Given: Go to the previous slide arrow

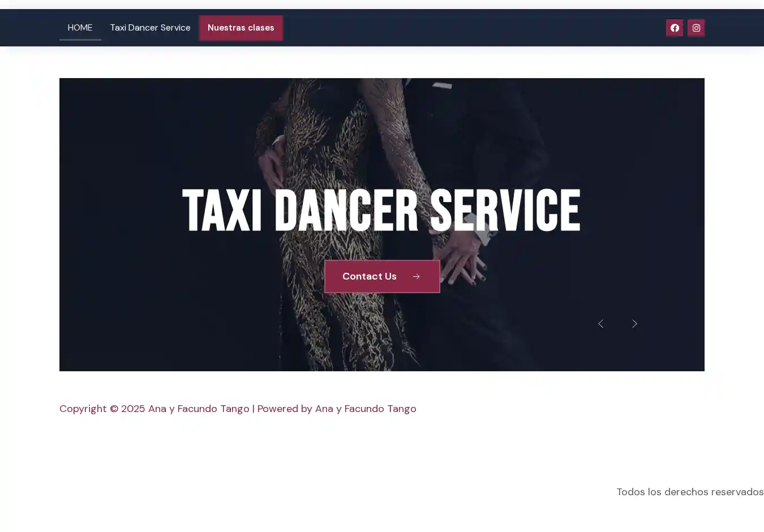Looking at the screenshot, I should (x=600, y=324).
